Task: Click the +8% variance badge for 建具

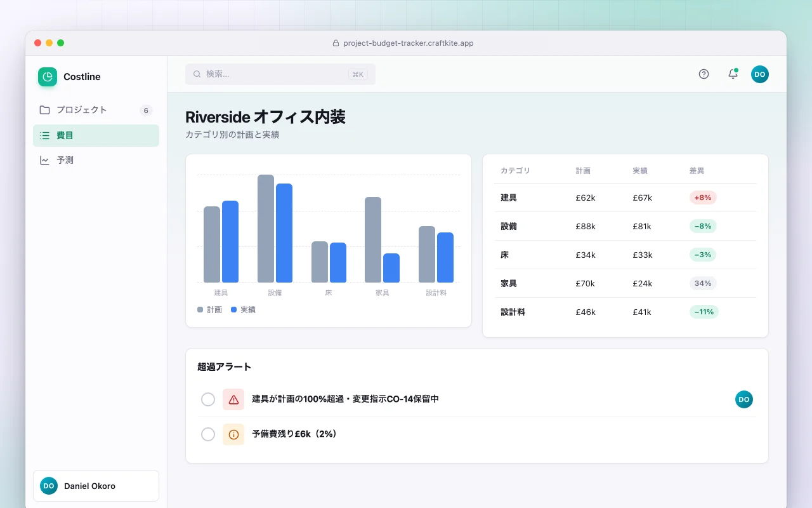Action: click(x=703, y=197)
